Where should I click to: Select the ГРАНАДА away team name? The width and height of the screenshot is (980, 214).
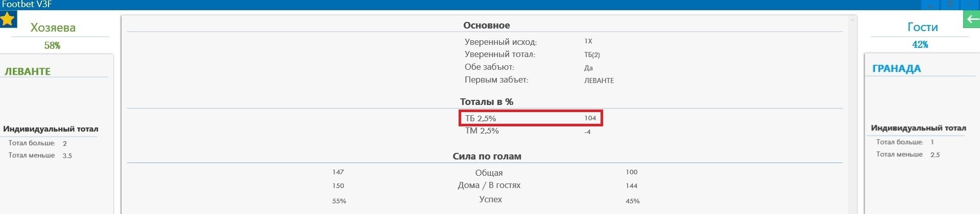tap(896, 69)
